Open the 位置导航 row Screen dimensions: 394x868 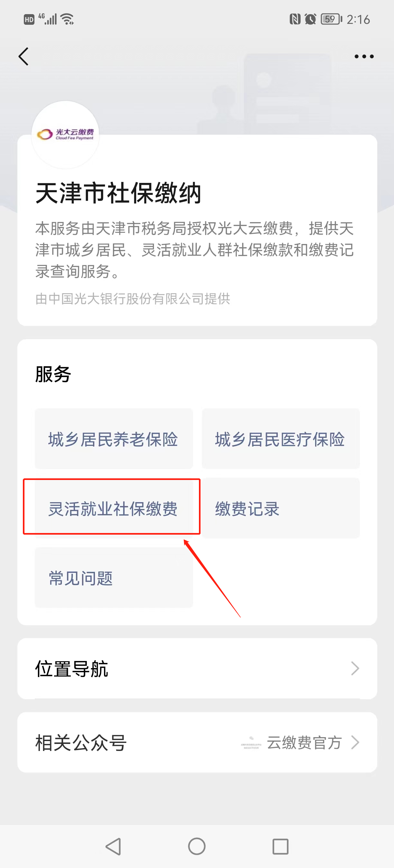tap(197, 668)
